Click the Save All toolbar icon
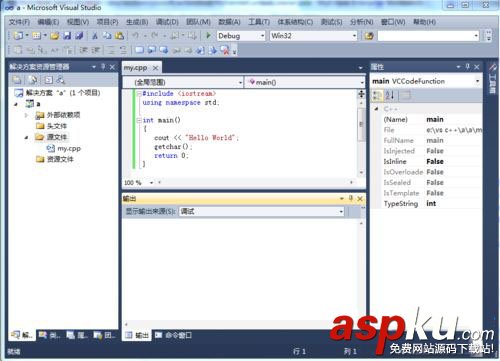Viewport: 500px width, 361px height. (x=79, y=35)
